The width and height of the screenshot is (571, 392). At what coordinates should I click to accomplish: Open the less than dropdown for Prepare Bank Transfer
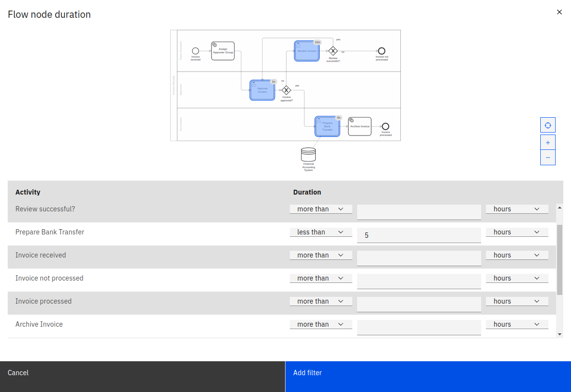pos(321,232)
